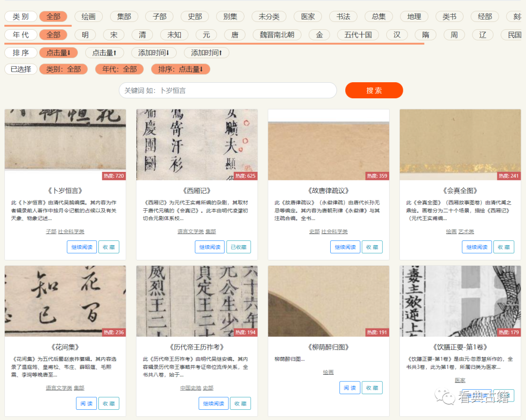
Task: Switch 类别 filter back to 全部
Action: (54, 16)
